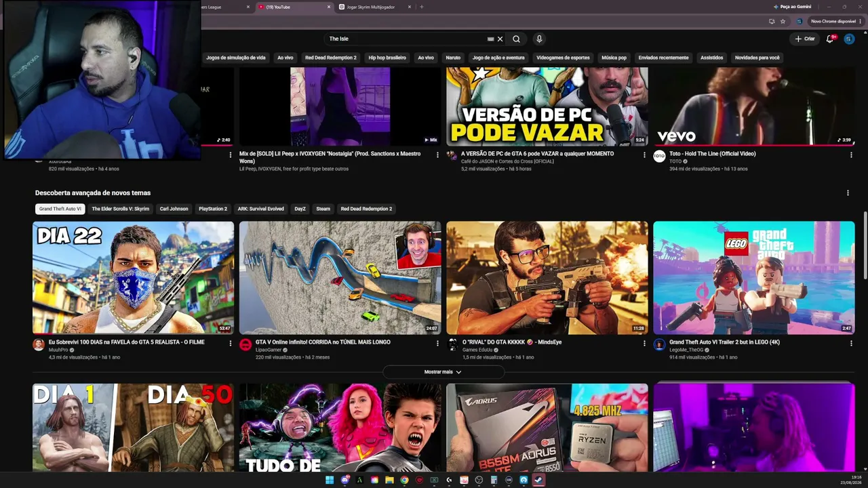The image size is (868, 488).
Task: Open options for 100 DIAS na FAVELA video
Action: (231, 344)
